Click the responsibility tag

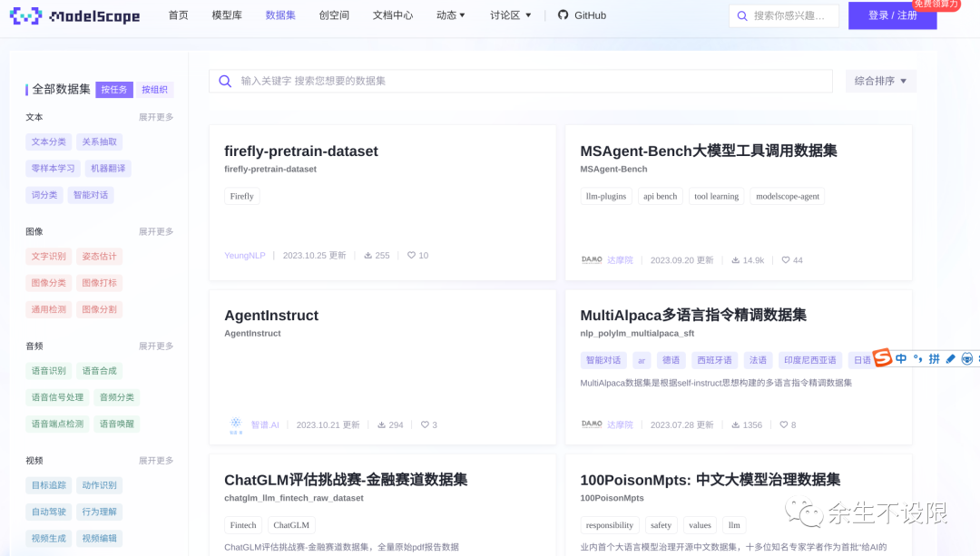[610, 525]
